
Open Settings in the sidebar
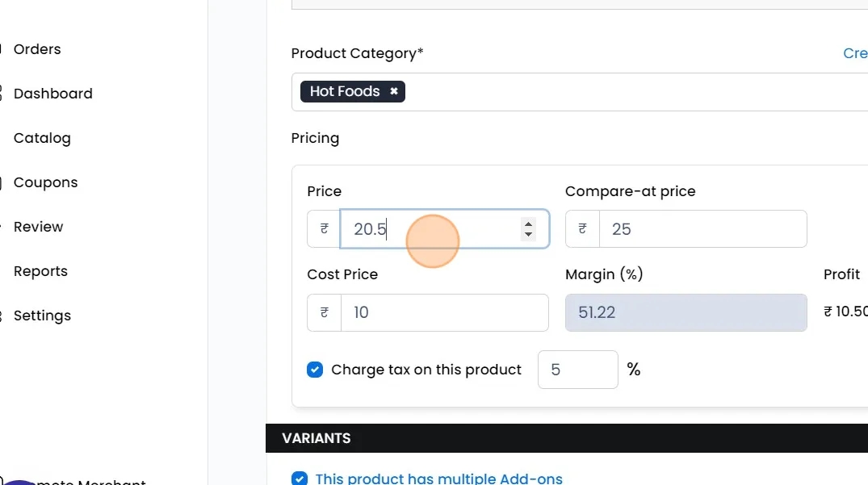(x=42, y=316)
